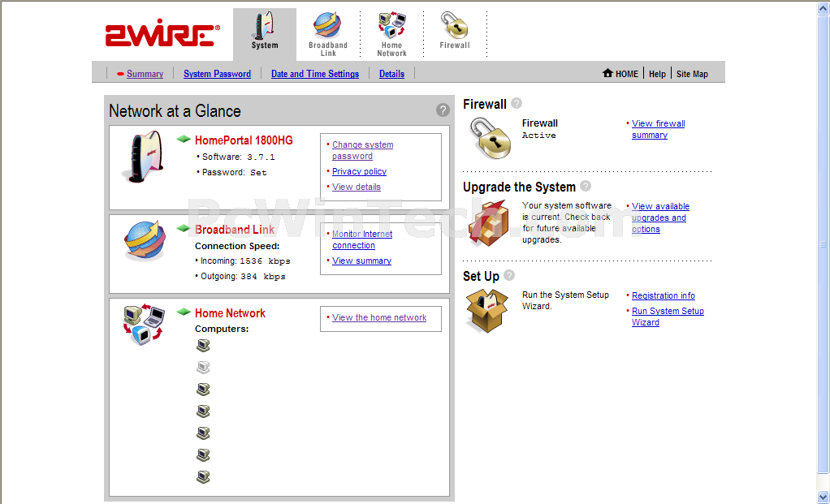The height and width of the screenshot is (504, 830).
Task: Open the Privacy policy link
Action: point(360,171)
